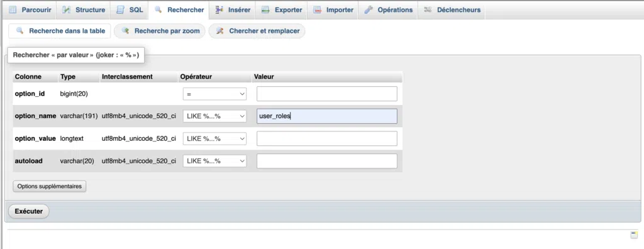Click the Déclencheurs tab icon
Viewport: 644px width, 249px height.
pos(428,10)
